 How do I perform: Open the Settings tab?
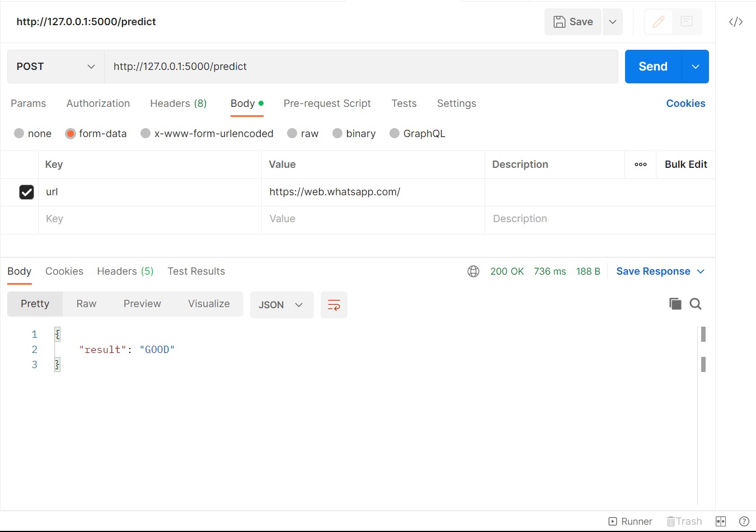[457, 103]
